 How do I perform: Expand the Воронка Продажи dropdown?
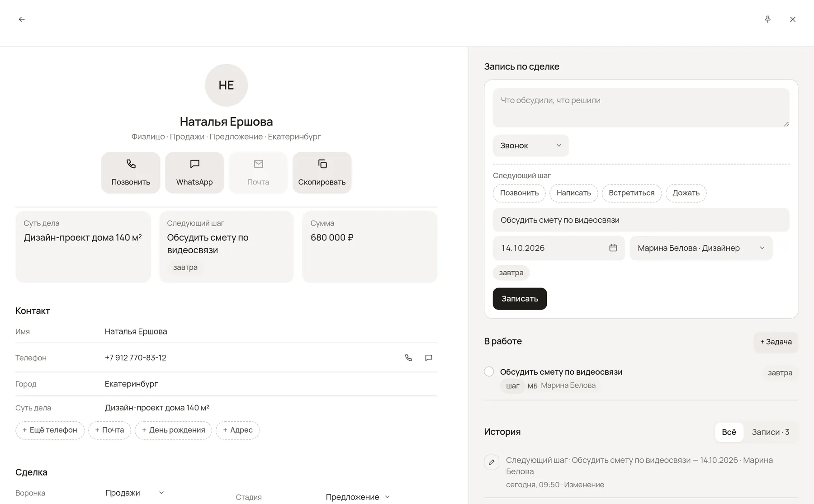coord(134,493)
